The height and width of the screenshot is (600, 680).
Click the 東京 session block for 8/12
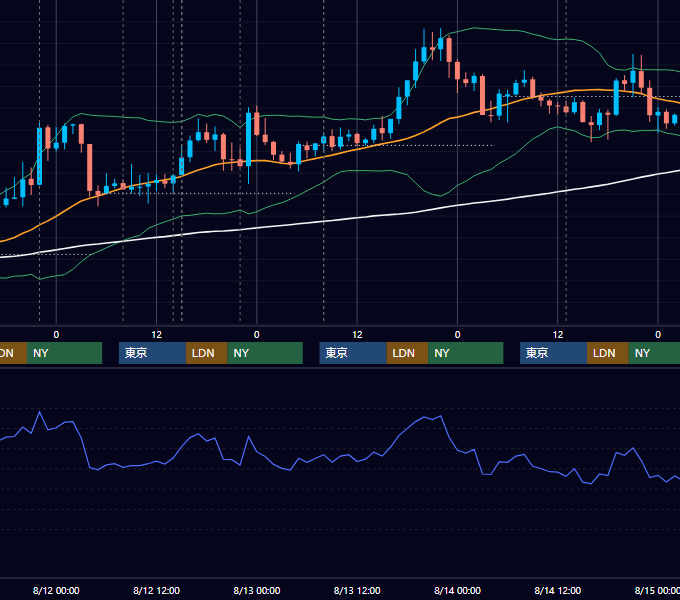(152, 353)
